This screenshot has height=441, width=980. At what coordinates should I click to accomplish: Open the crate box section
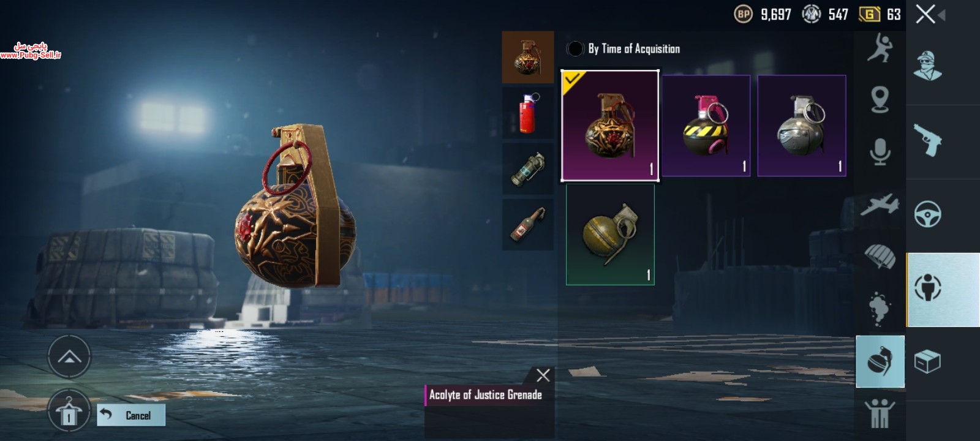[x=928, y=361]
